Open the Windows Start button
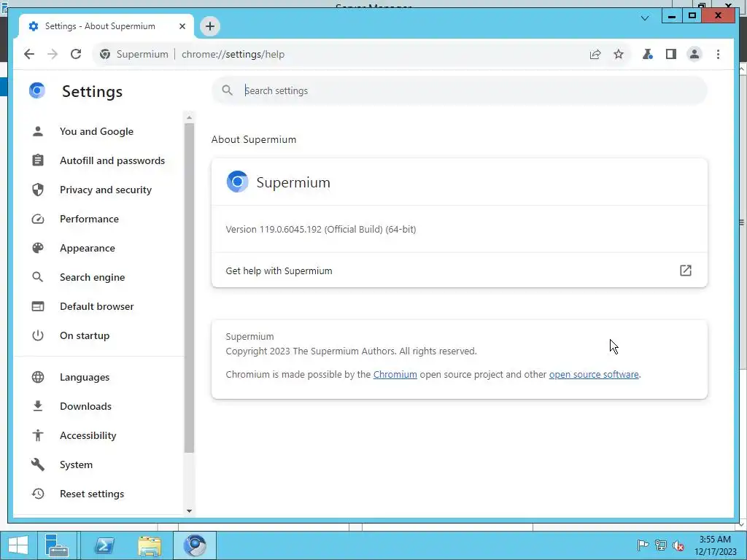 tap(18, 545)
